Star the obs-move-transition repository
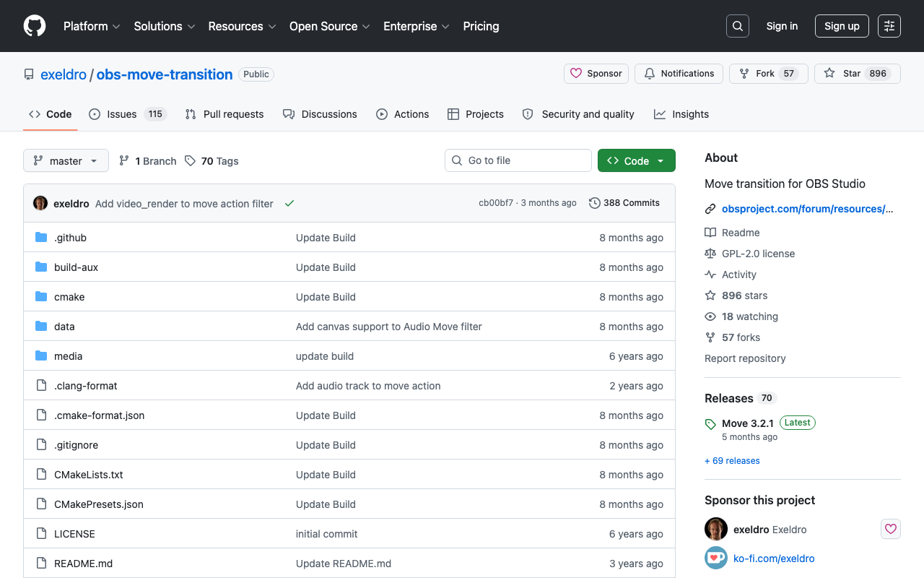Image resolution: width=924 pixels, height=578 pixels. tap(858, 74)
